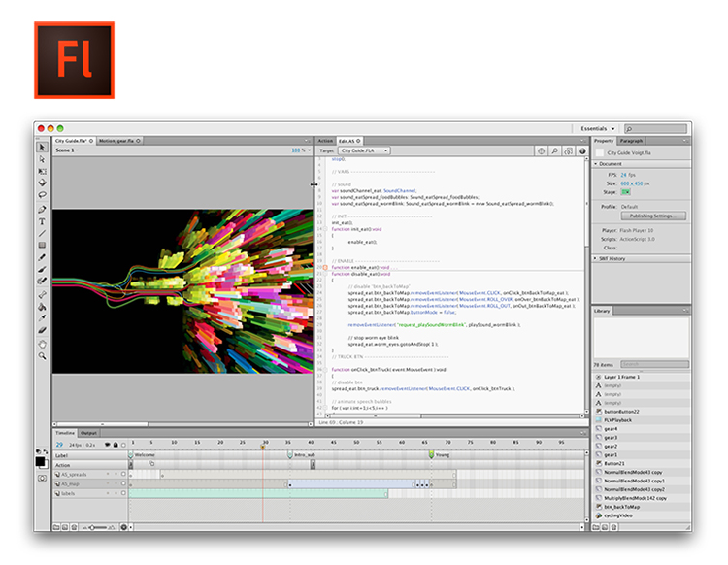Toggle visibility of AS_spreads layer
The width and height of the screenshot is (728, 565).
[x=108, y=474]
